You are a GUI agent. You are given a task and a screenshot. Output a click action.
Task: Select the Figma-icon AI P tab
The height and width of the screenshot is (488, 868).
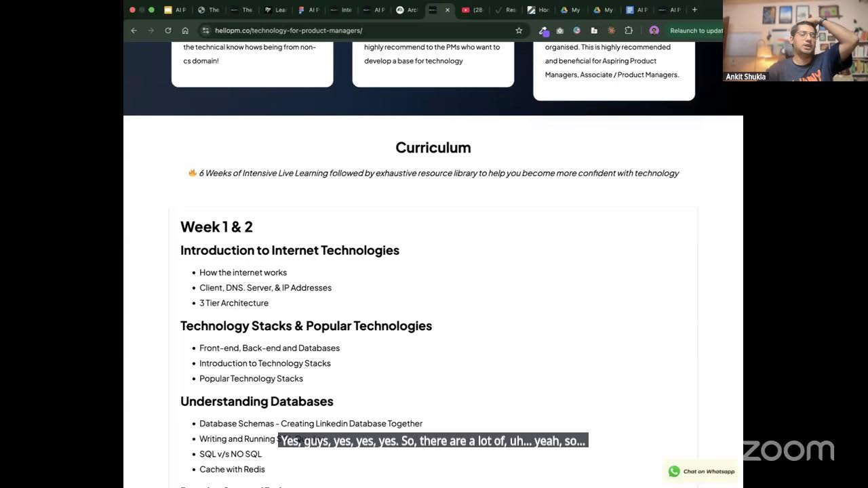click(307, 9)
